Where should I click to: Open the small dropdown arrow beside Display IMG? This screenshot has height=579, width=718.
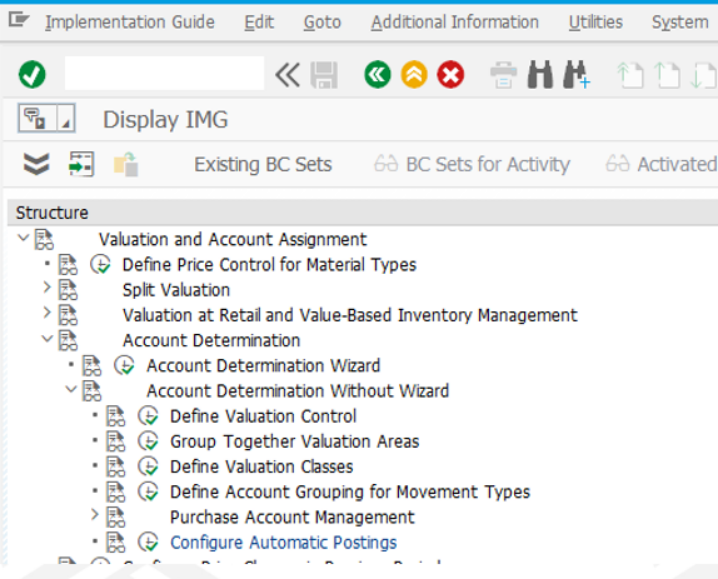[66, 118]
